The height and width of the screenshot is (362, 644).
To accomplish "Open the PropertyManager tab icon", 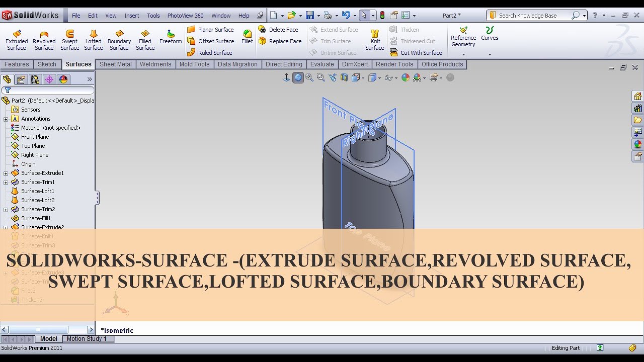I will 21,79.
